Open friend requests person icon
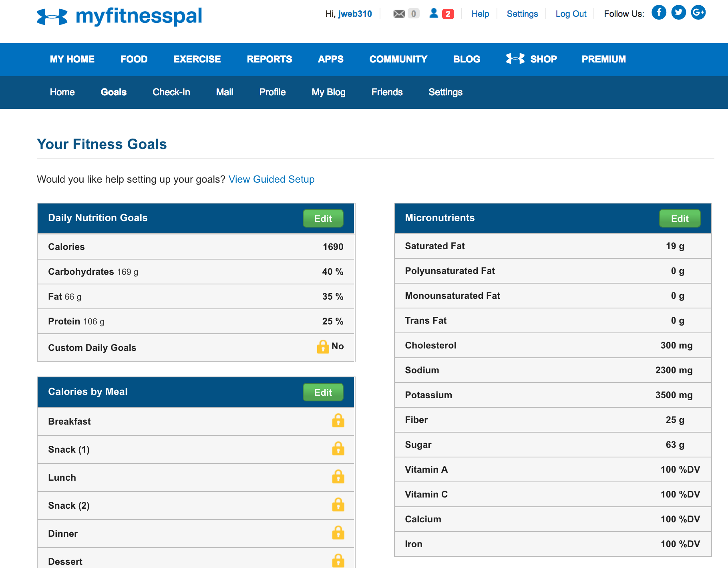This screenshot has width=728, height=568. pos(434,13)
